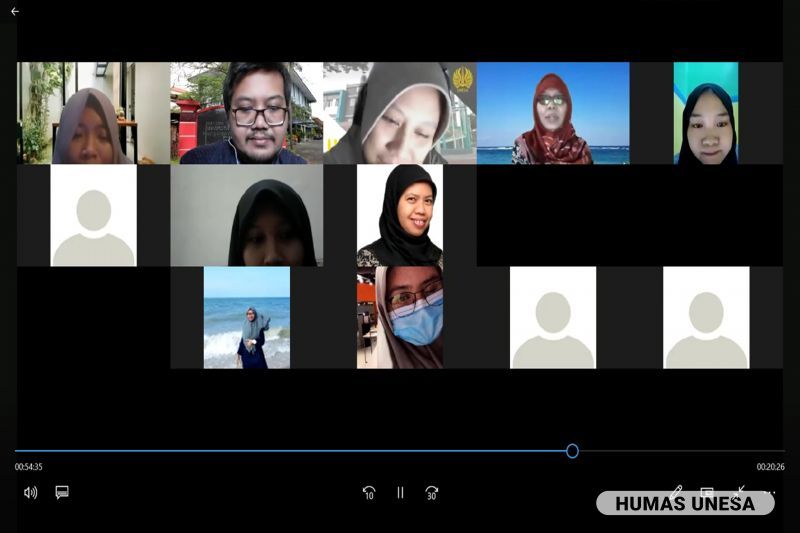Image resolution: width=800 pixels, height=533 pixels.
Task: Select the blank avatar tile in the middle row
Action: [93, 215]
